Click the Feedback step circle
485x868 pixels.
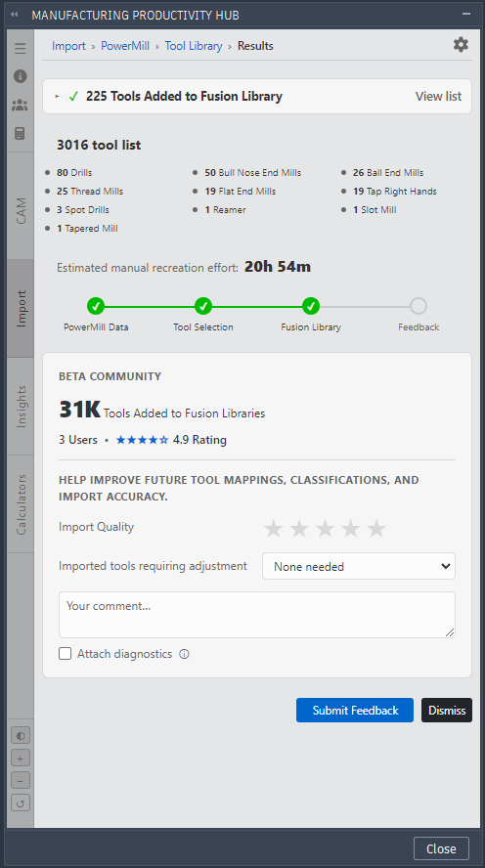[419, 306]
